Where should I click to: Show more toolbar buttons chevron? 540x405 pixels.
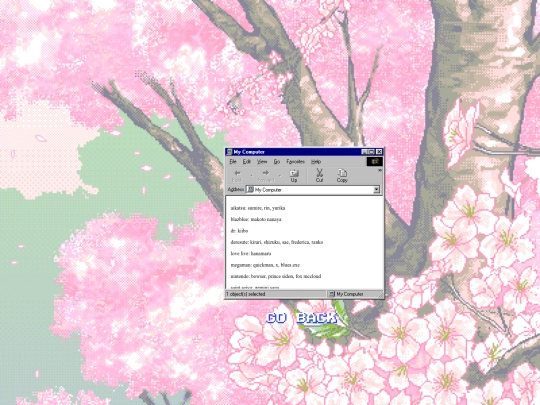[380, 170]
